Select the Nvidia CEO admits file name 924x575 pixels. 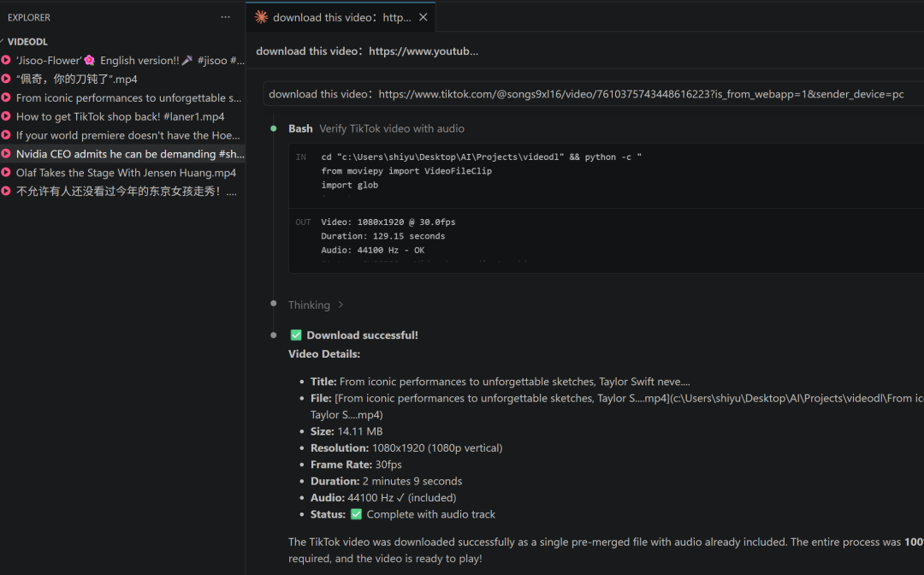point(128,154)
